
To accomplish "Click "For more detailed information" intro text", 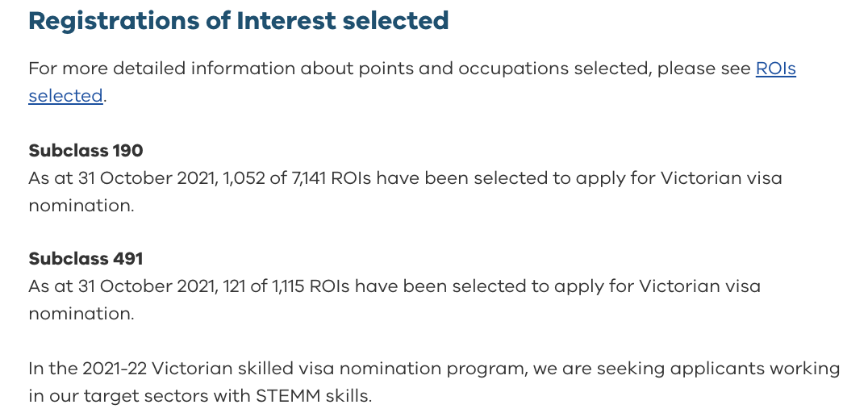I will click(x=162, y=69).
